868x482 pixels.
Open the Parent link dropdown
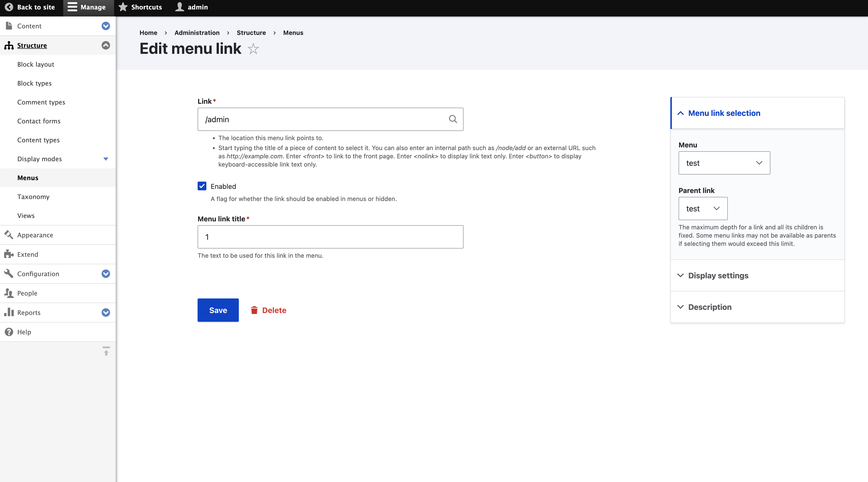coord(703,209)
